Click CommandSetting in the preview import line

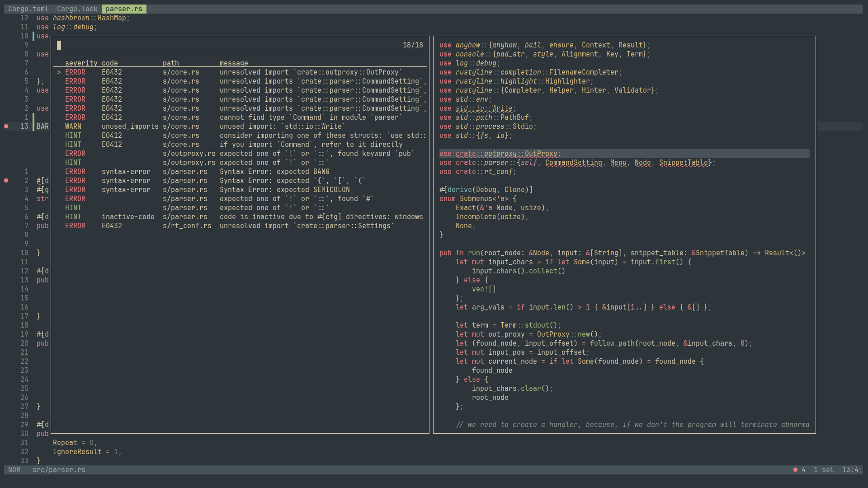click(573, 163)
